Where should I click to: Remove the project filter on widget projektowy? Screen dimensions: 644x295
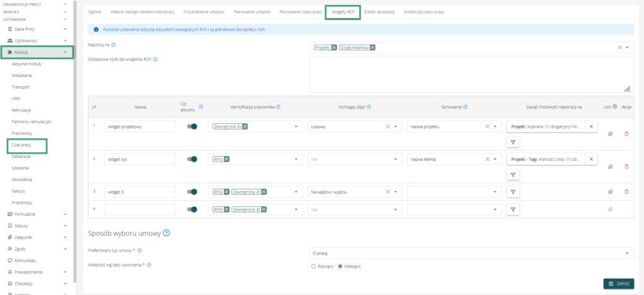pos(591,126)
